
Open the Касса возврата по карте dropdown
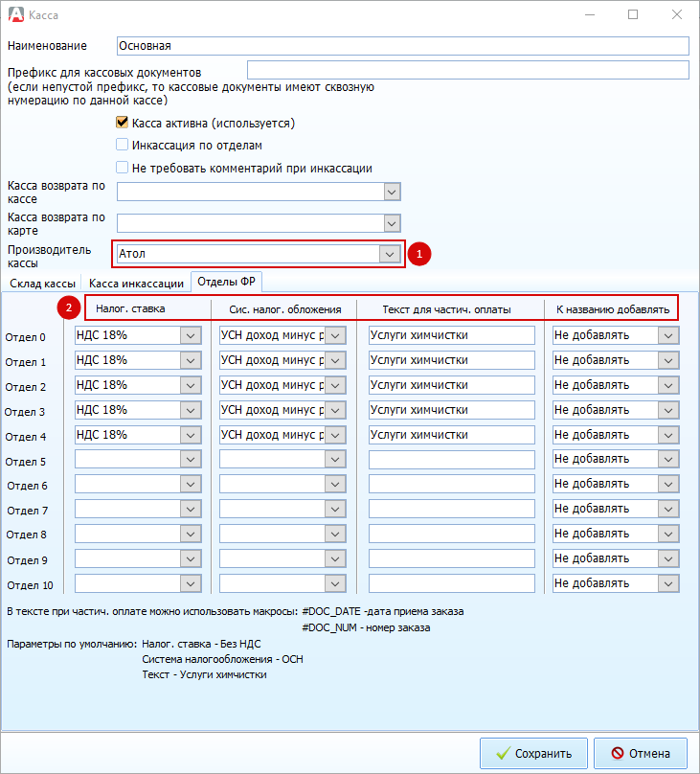tap(392, 223)
